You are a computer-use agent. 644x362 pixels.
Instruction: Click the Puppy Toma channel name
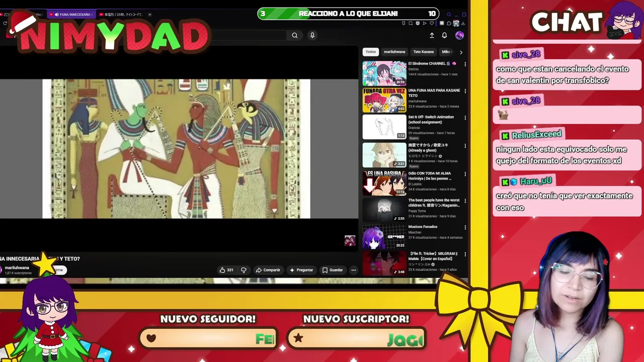pyautogui.click(x=417, y=211)
